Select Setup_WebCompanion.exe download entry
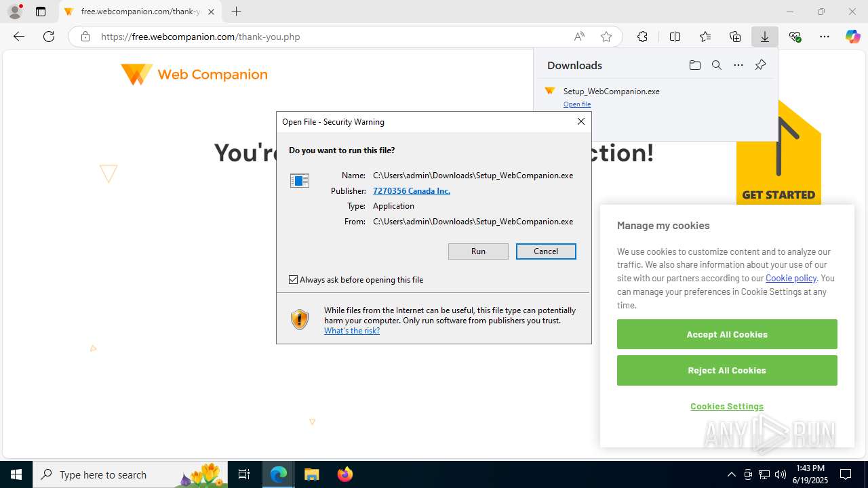 (x=611, y=91)
